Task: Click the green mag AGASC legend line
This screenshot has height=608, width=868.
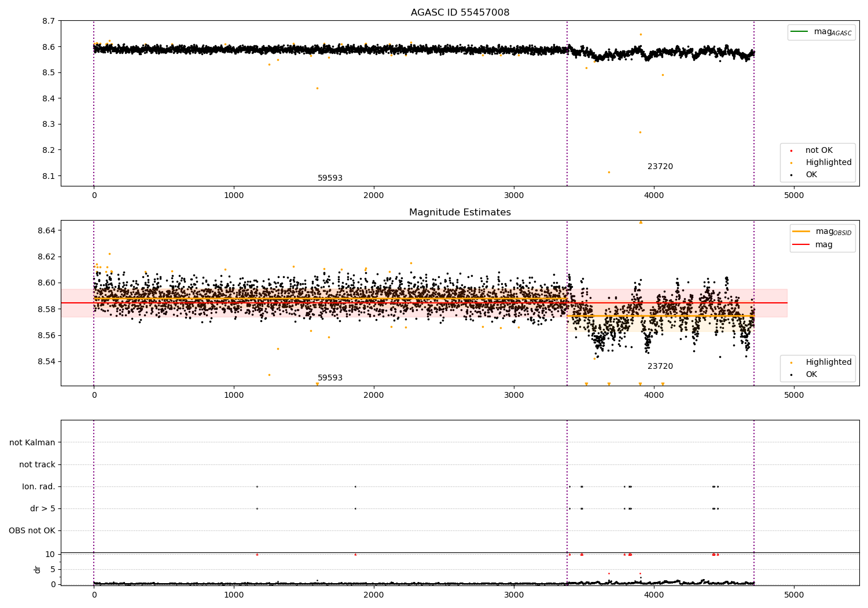Action: [x=800, y=32]
